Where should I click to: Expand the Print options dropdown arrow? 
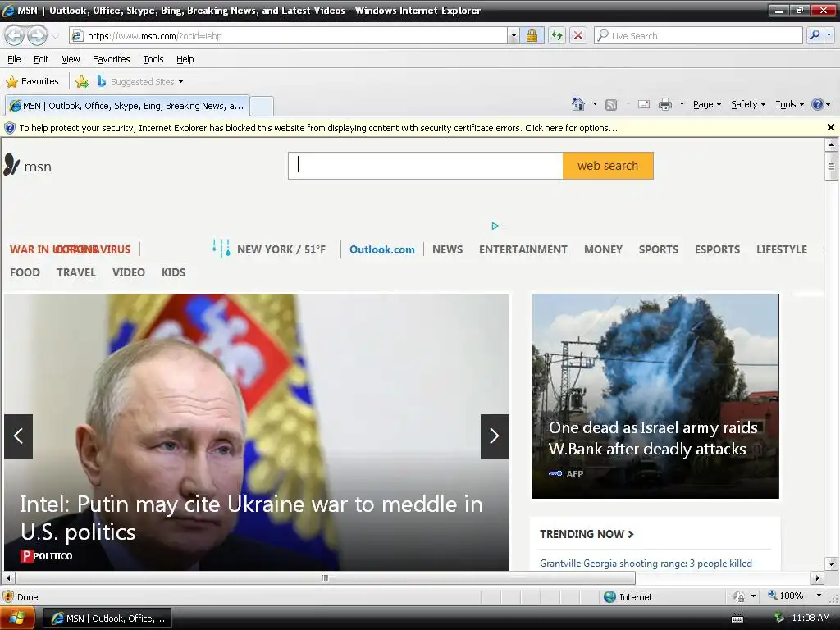click(682, 104)
